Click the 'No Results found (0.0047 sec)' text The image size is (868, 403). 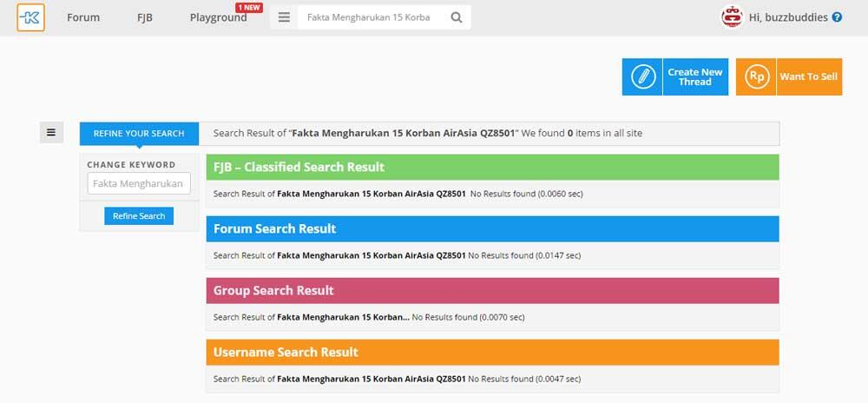pos(524,380)
